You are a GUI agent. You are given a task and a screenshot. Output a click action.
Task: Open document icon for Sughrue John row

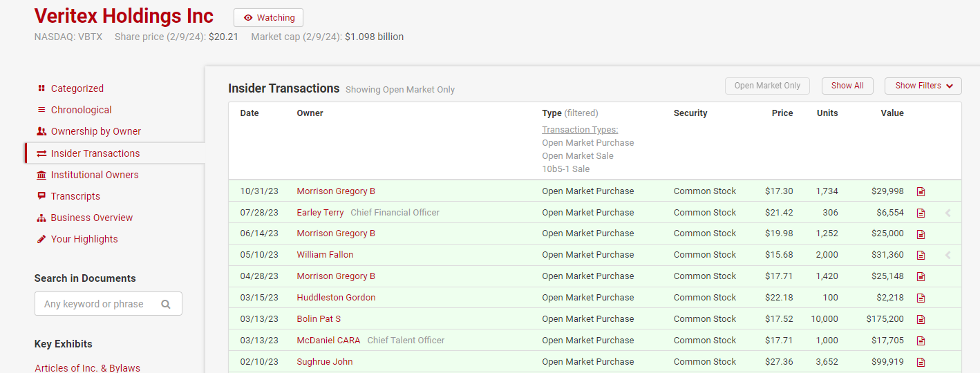(x=921, y=363)
